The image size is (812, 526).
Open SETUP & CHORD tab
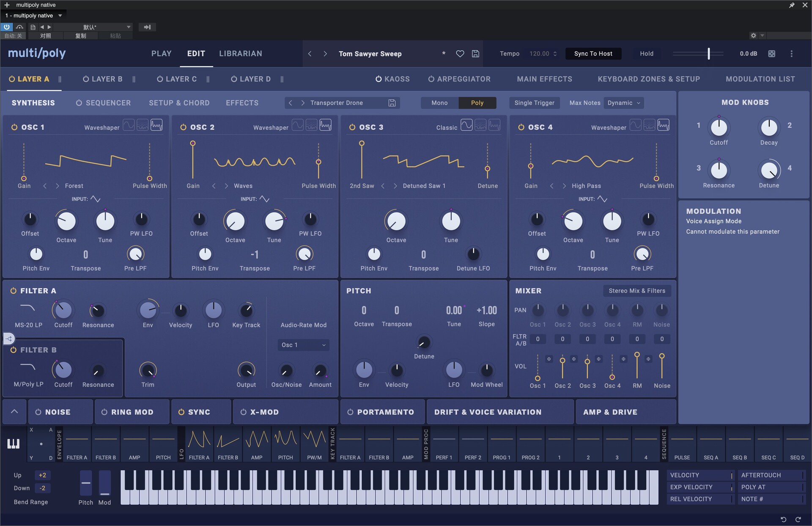tap(179, 103)
